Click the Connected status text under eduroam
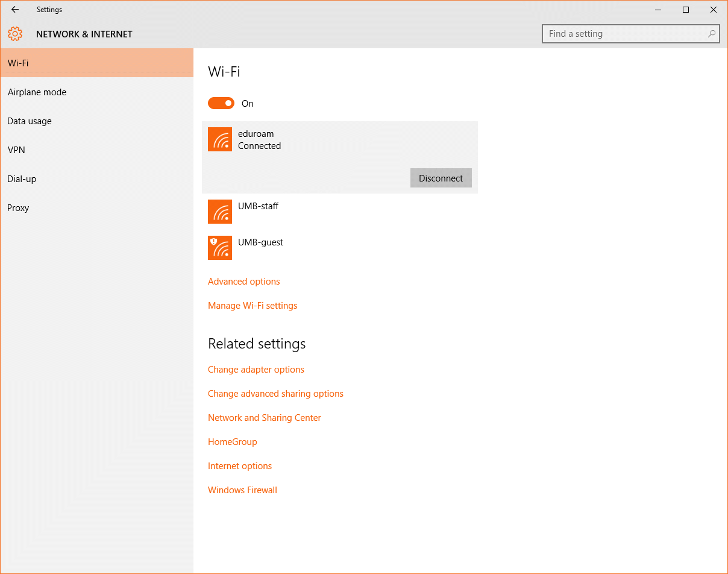728x574 pixels. coord(259,146)
